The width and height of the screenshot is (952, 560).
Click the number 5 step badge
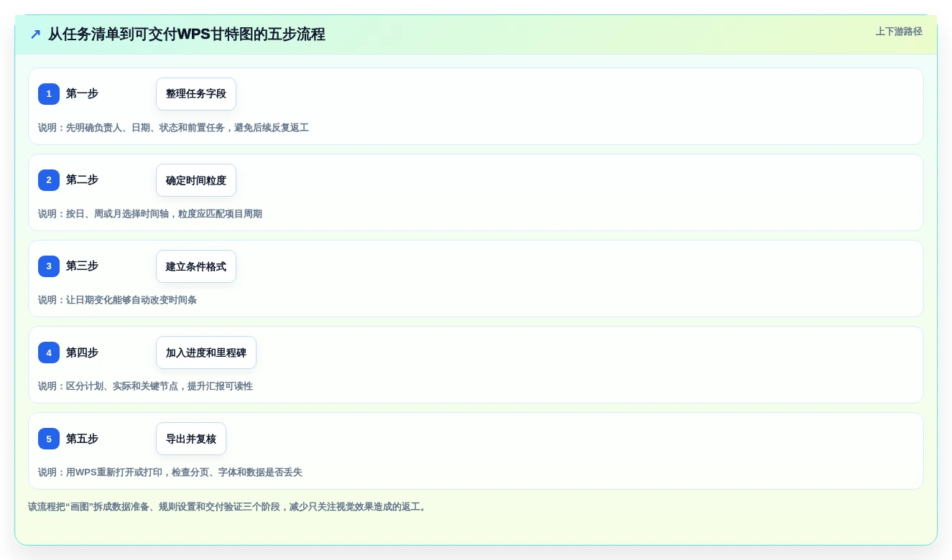pos(49,439)
